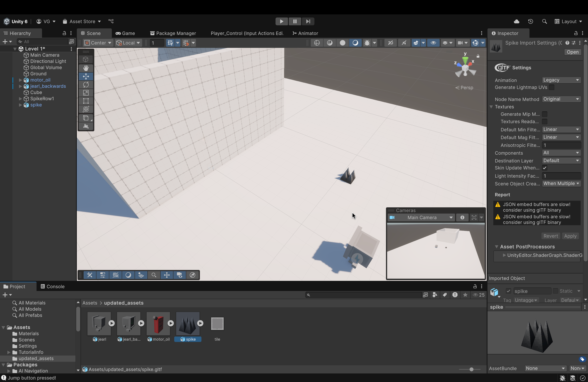
Task: Click the updated_assets breadcrumb
Action: [x=124, y=303]
